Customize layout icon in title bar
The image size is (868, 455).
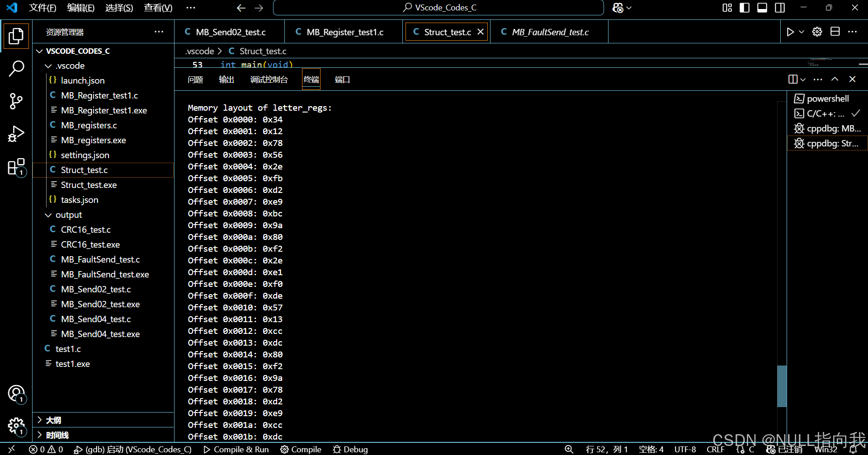pyautogui.click(x=727, y=8)
